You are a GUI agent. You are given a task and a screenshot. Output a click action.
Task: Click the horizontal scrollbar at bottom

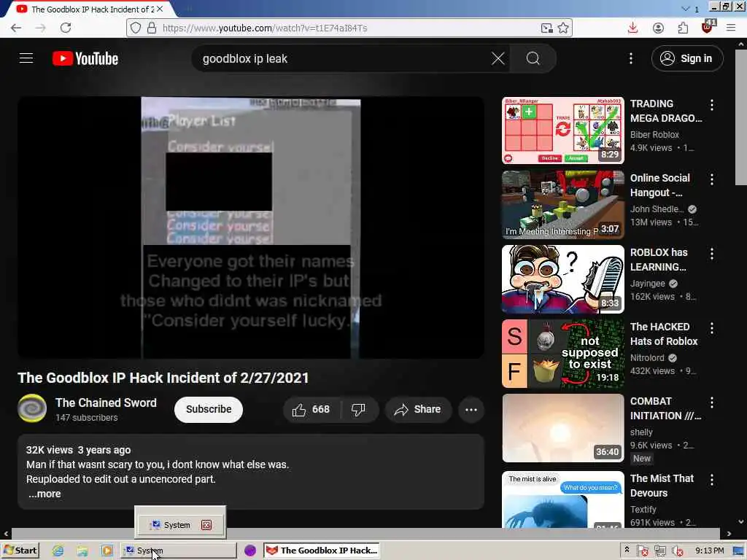coord(365,534)
